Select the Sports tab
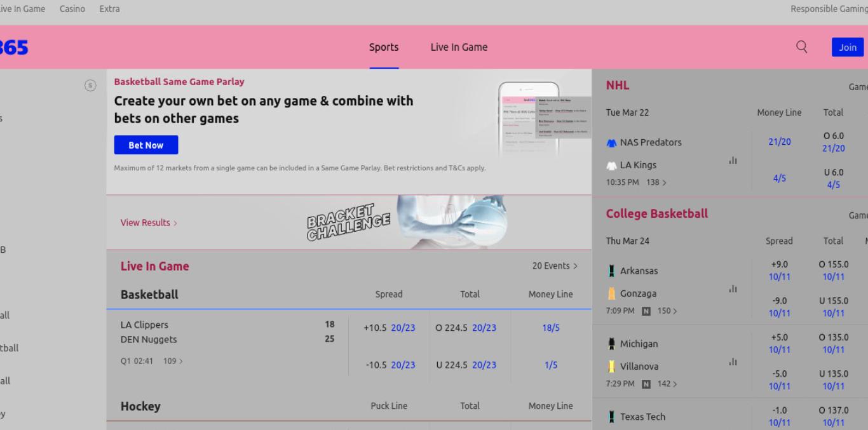This screenshot has height=430, width=868. coord(384,47)
